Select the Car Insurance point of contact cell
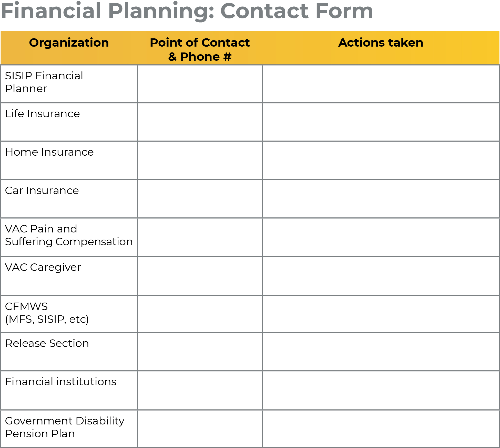Screen dimensions: 500x448 coord(200,199)
